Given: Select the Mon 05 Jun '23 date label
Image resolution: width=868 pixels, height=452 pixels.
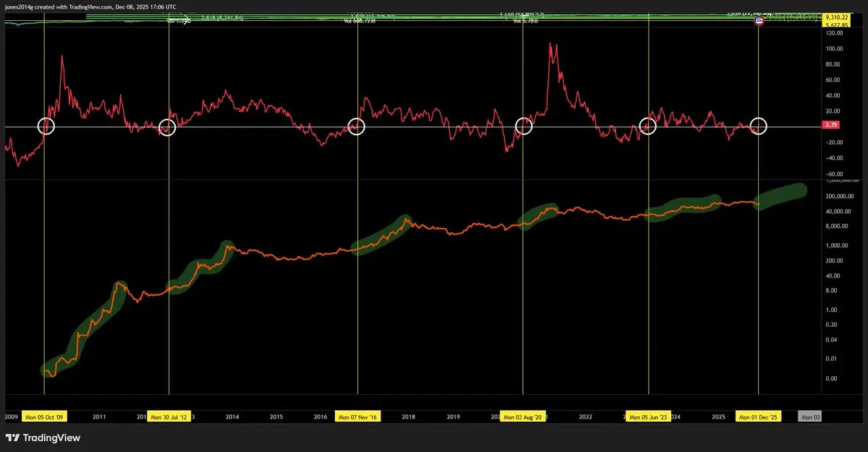Looking at the screenshot, I should (x=649, y=417).
